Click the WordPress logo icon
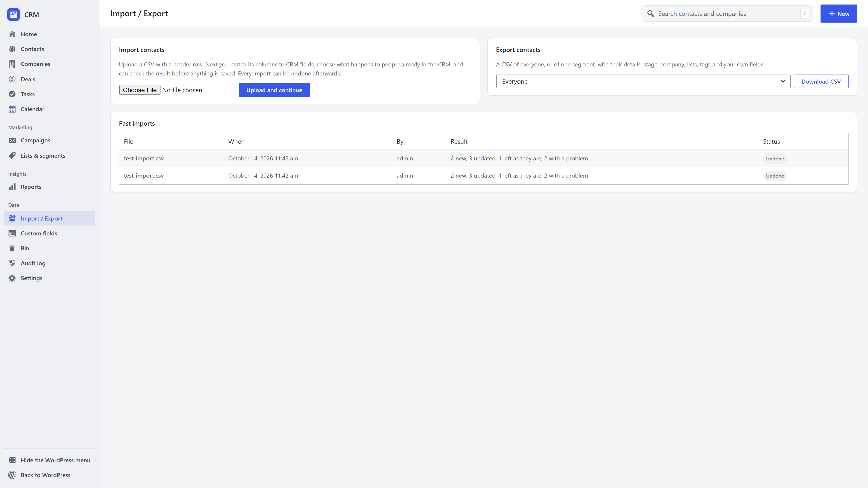 [12, 475]
